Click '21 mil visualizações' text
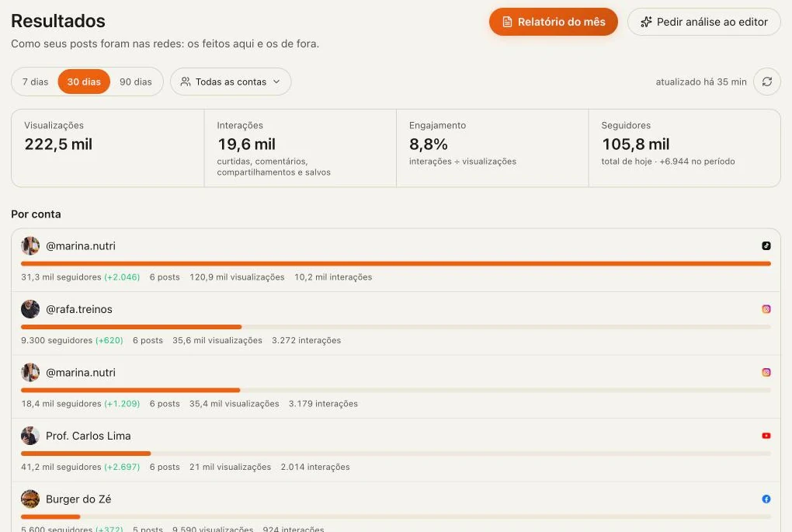 tap(231, 467)
